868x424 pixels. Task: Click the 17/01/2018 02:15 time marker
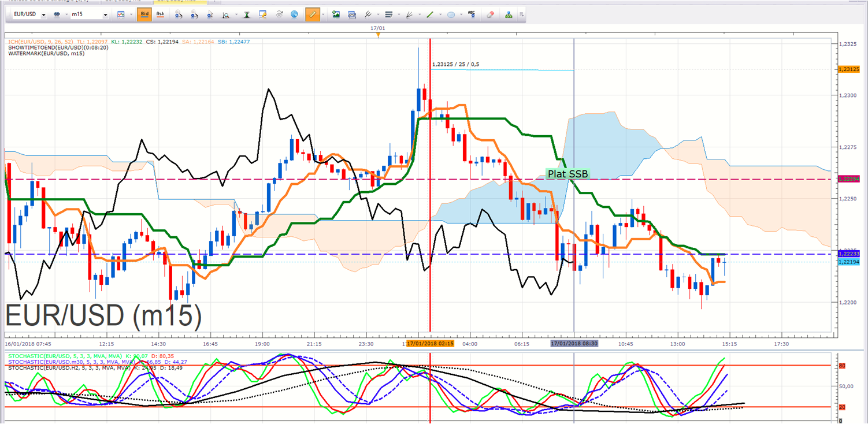click(429, 343)
